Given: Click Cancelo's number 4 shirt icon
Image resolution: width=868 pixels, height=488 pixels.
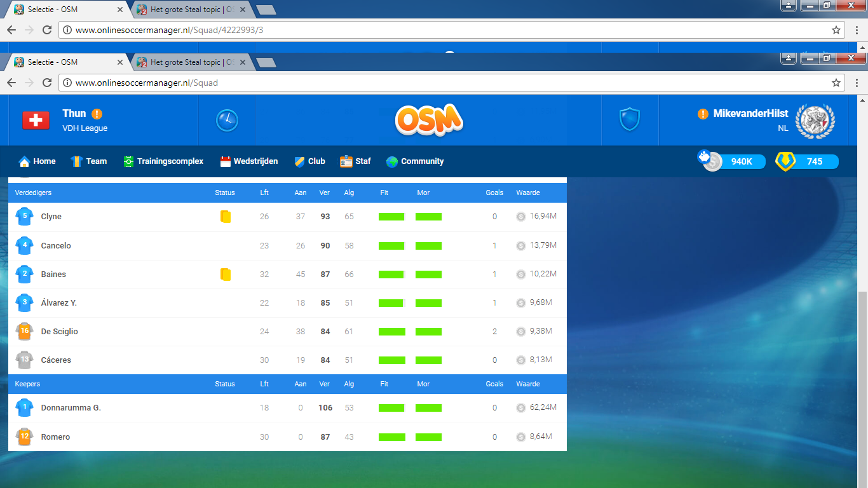Looking at the screenshot, I should tap(24, 245).
